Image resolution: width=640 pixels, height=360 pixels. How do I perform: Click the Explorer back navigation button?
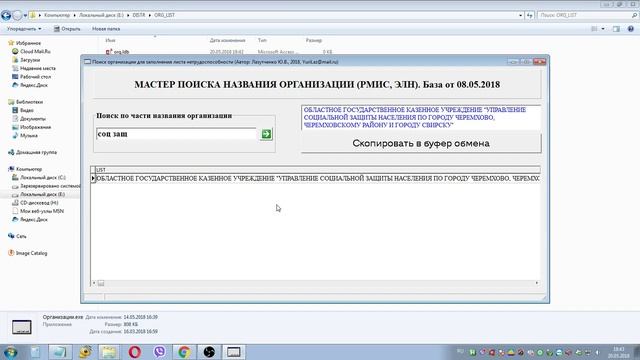pyautogui.click(x=6, y=16)
